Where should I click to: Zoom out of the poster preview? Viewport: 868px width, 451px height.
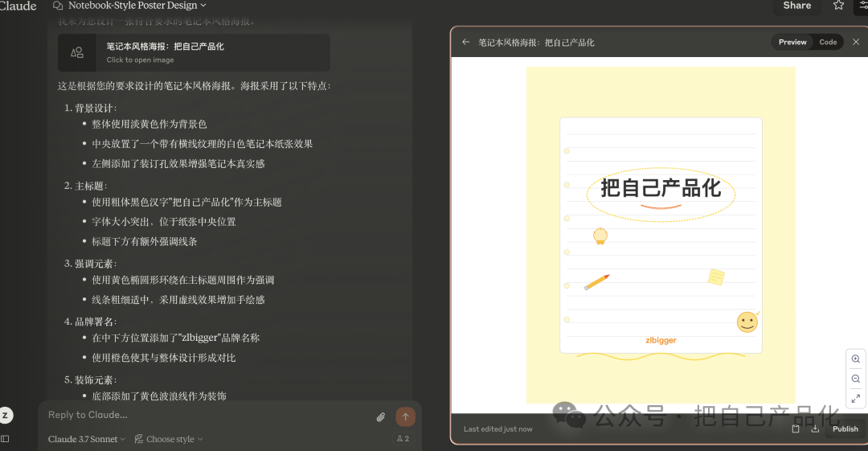coord(856,379)
